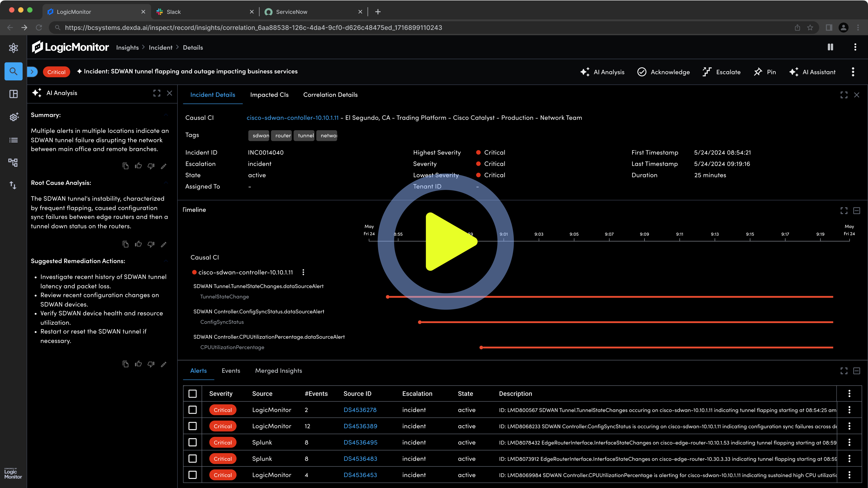Collapse the Timeline section

pyautogui.click(x=857, y=210)
